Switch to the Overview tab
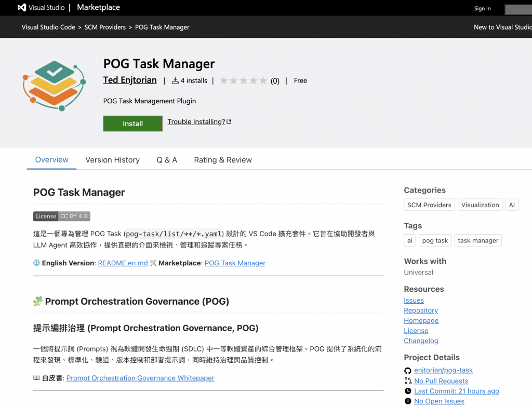The width and height of the screenshot is (532, 407). pyautogui.click(x=51, y=160)
